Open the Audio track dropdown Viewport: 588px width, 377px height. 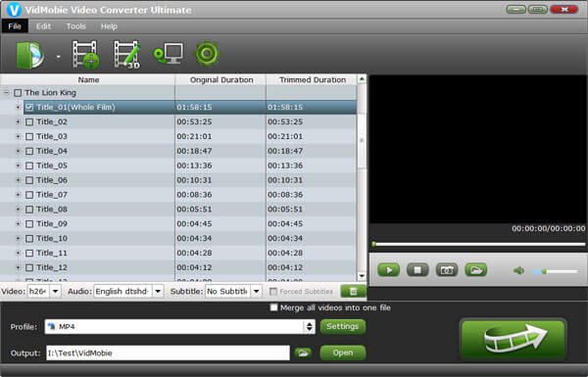coord(158,291)
